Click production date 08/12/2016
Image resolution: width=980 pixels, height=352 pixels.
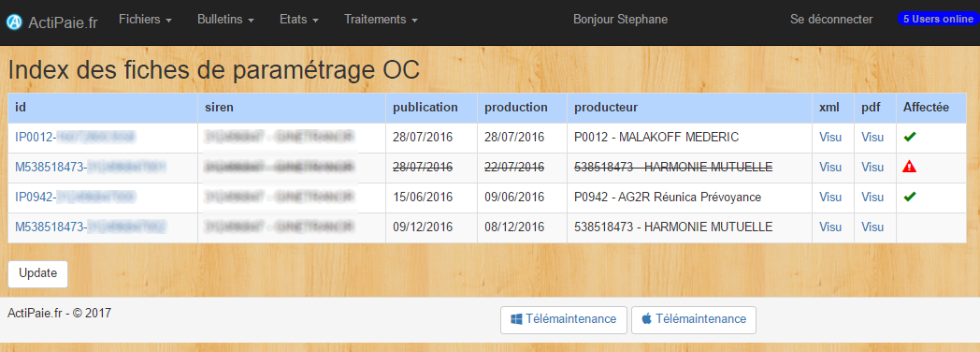[x=514, y=227]
